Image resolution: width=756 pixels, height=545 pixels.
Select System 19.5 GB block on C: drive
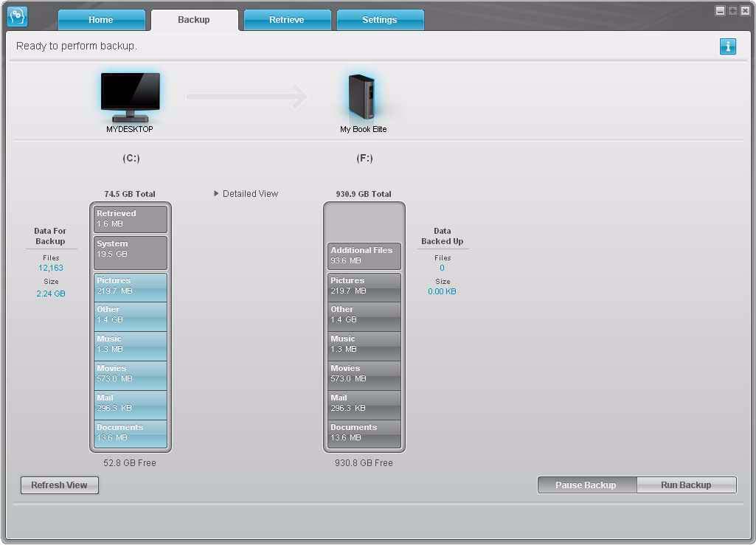(x=130, y=253)
